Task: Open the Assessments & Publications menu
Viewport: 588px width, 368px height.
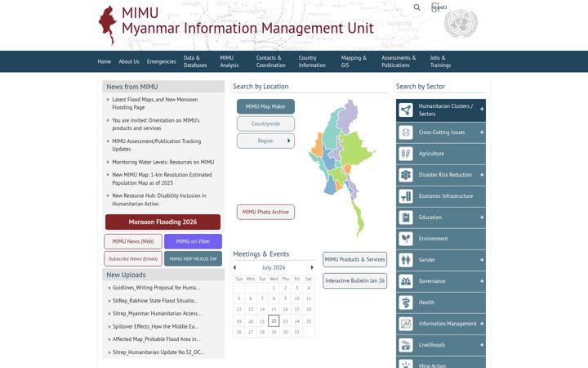Action: [399, 61]
